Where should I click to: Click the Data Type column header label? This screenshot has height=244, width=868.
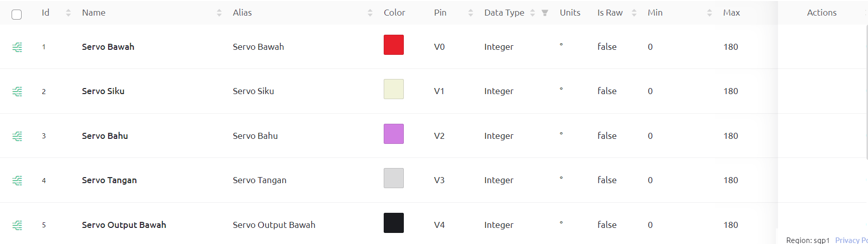(504, 13)
